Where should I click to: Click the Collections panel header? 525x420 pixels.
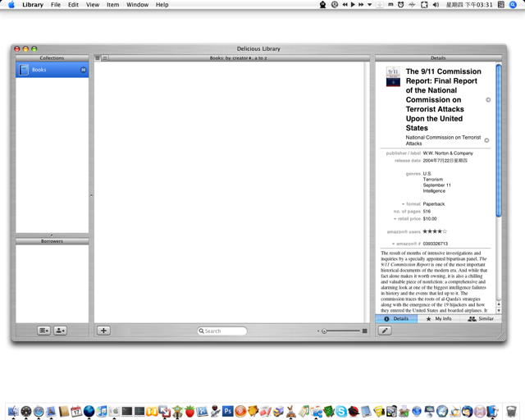click(52, 58)
